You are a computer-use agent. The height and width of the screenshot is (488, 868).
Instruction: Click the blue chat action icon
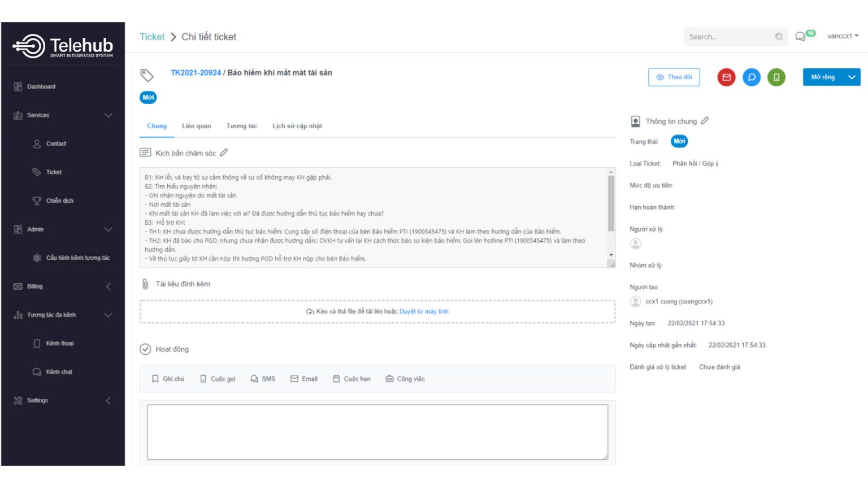click(751, 77)
